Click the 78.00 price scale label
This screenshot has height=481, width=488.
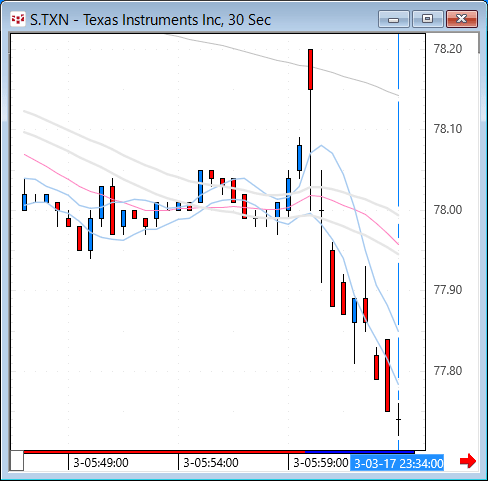[448, 210]
